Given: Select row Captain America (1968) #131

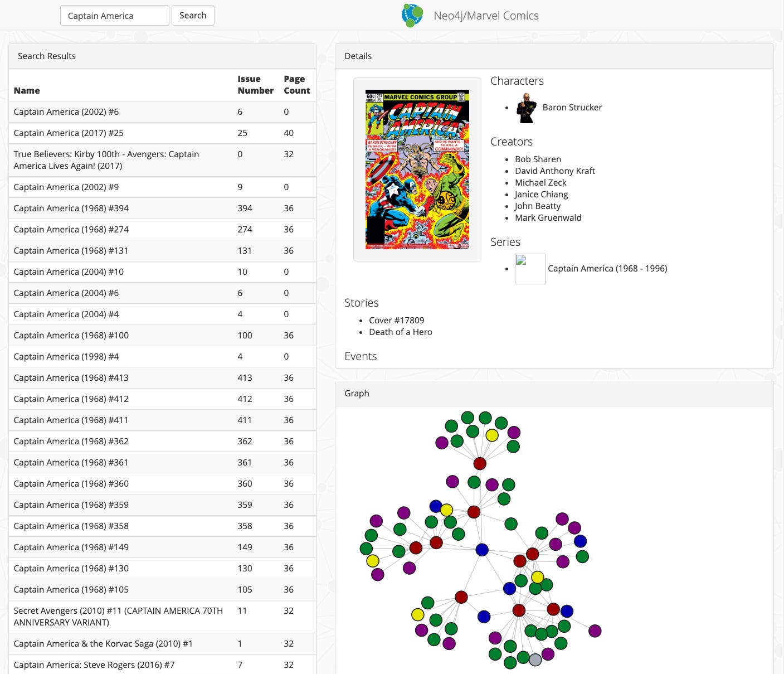Looking at the screenshot, I should point(162,251).
